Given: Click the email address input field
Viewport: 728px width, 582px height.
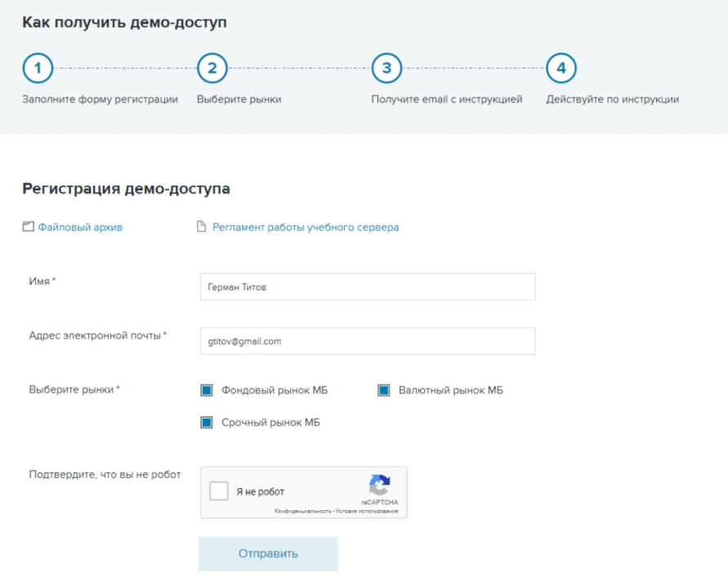Looking at the screenshot, I should (x=368, y=341).
